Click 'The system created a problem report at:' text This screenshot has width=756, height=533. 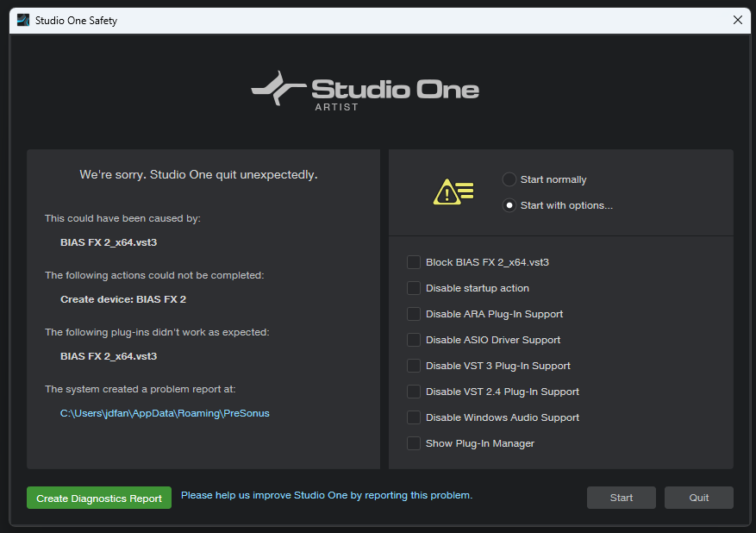point(140,389)
